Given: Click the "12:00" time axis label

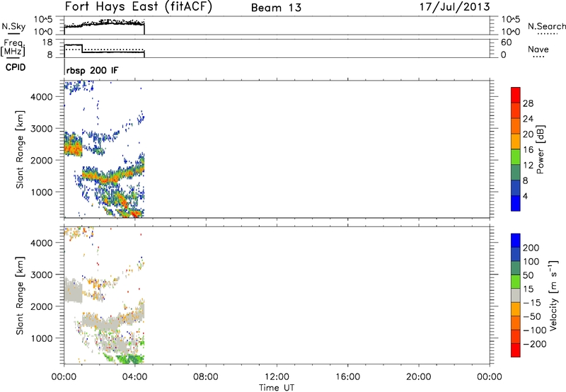Looking at the screenshot, I should coord(277,377).
